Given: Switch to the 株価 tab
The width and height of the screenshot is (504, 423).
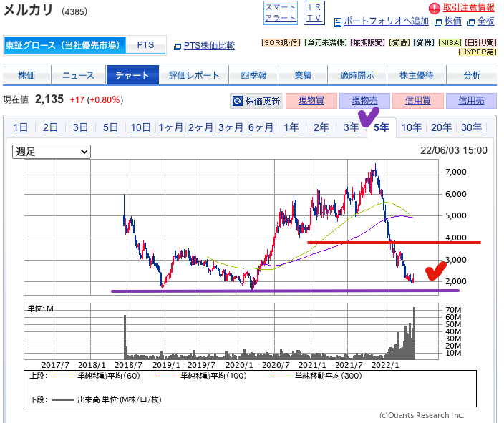Looking at the screenshot, I should [x=26, y=75].
